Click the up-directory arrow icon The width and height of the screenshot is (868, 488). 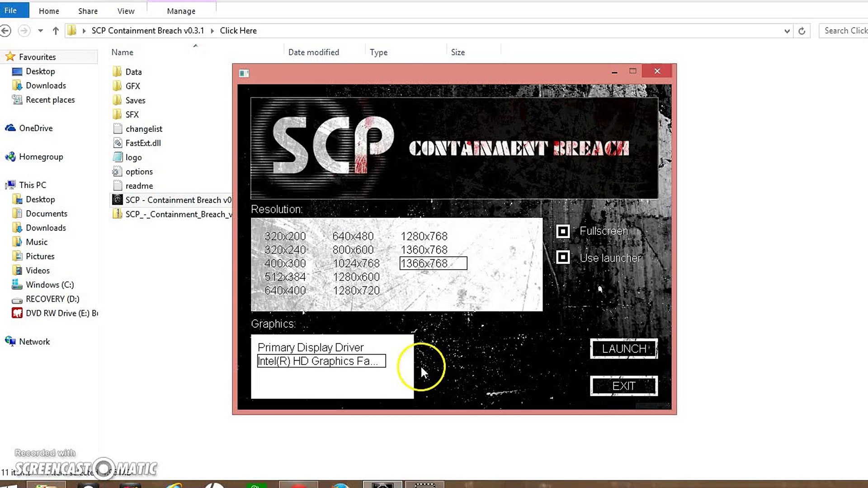(56, 31)
